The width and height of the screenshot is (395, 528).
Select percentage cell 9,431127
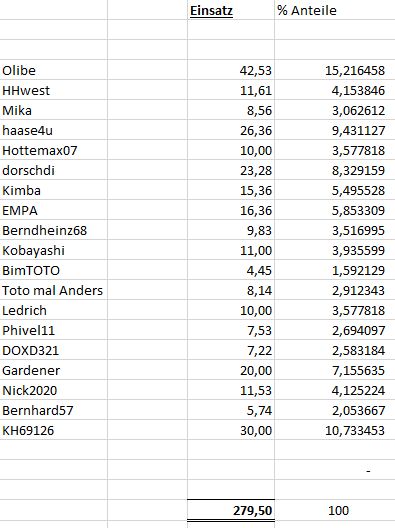pyautogui.click(x=335, y=130)
